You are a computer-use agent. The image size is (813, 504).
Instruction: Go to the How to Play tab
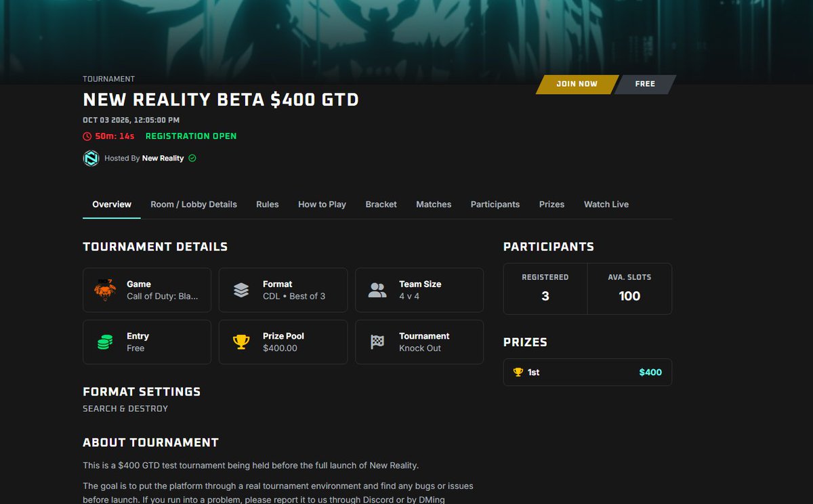(322, 204)
